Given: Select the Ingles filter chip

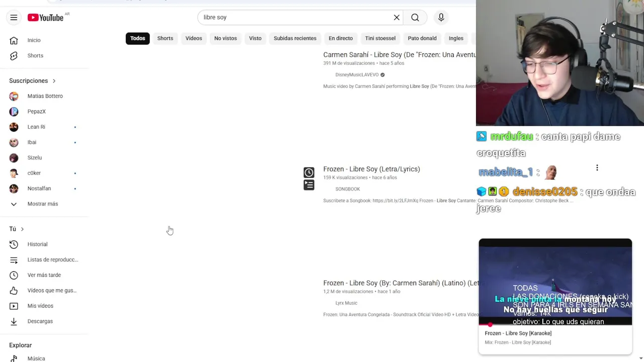Looking at the screenshot, I should coord(456,38).
